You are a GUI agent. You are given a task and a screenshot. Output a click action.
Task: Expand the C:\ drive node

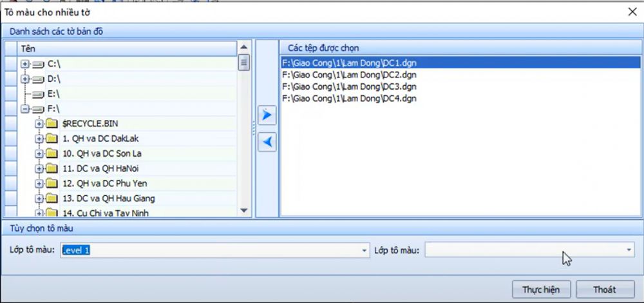click(x=26, y=64)
